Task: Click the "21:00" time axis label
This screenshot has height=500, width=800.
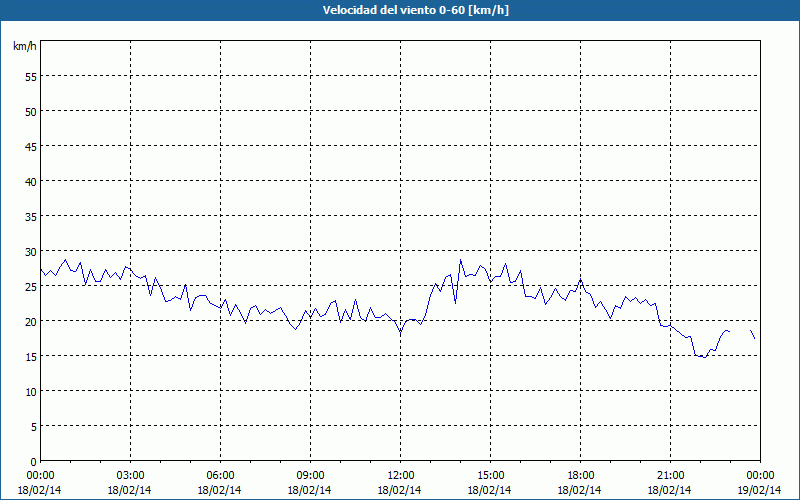Action: tap(670, 476)
